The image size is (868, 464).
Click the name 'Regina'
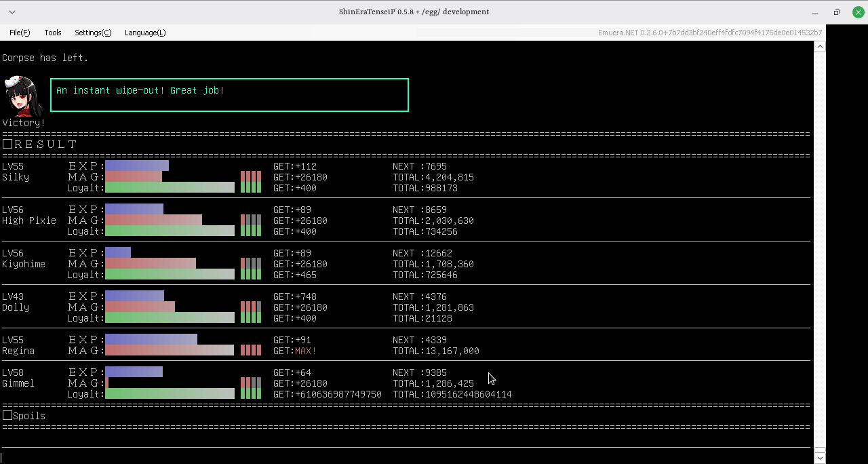[18, 351]
